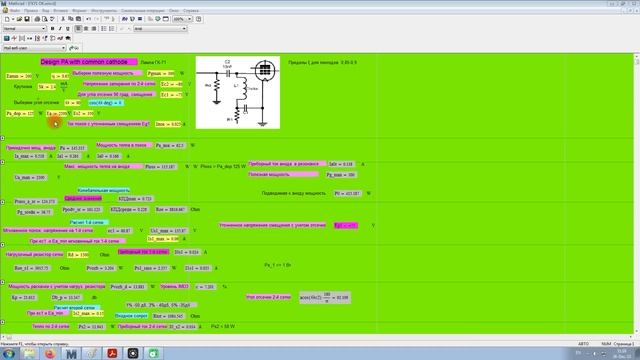640x360 pixels.
Task: Open the window icon beside the zoom box
Action: click(x=166, y=19)
